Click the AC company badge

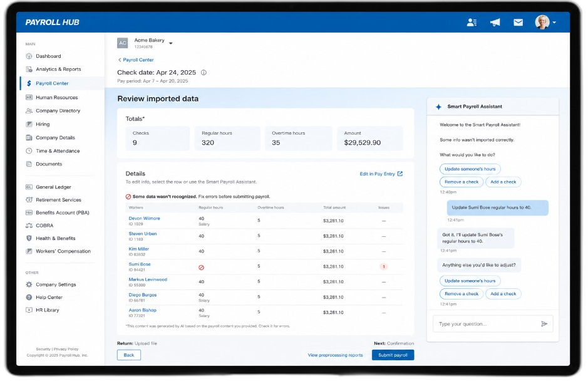tap(123, 43)
